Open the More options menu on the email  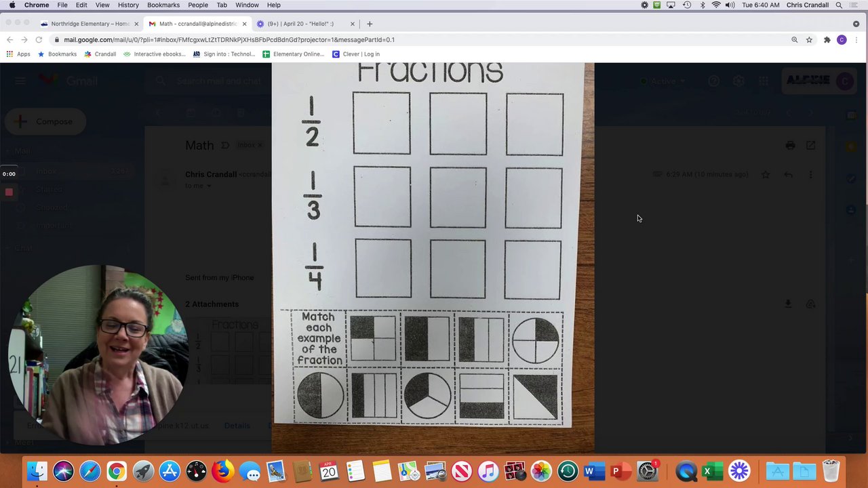tap(810, 175)
